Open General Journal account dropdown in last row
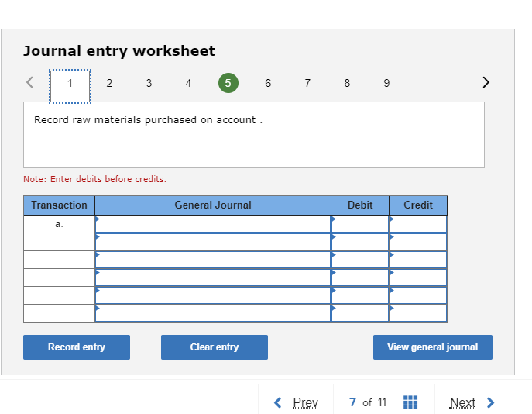This screenshot has height=414, width=532. (x=213, y=313)
